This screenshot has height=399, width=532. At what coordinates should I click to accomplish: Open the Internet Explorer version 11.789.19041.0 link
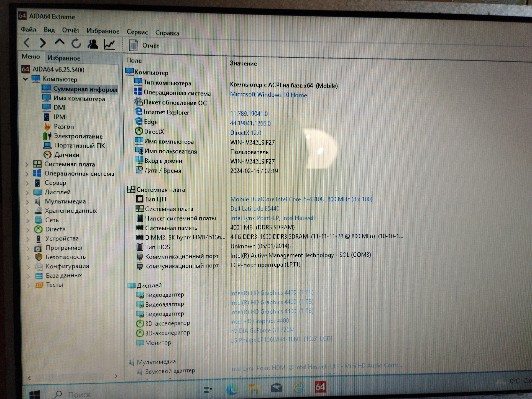pyautogui.click(x=249, y=114)
